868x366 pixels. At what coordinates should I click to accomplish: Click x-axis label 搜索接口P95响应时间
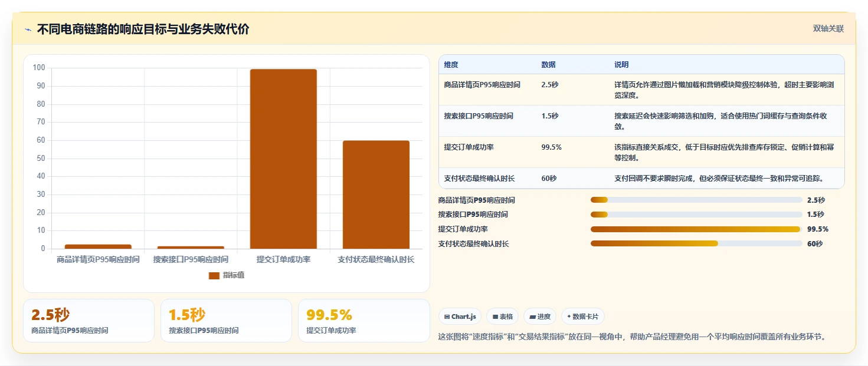[x=191, y=259]
